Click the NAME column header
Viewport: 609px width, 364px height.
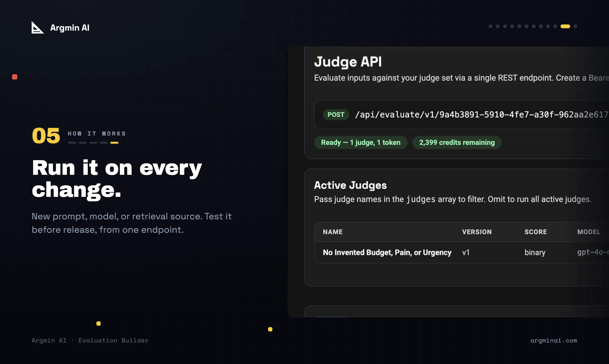coord(333,232)
